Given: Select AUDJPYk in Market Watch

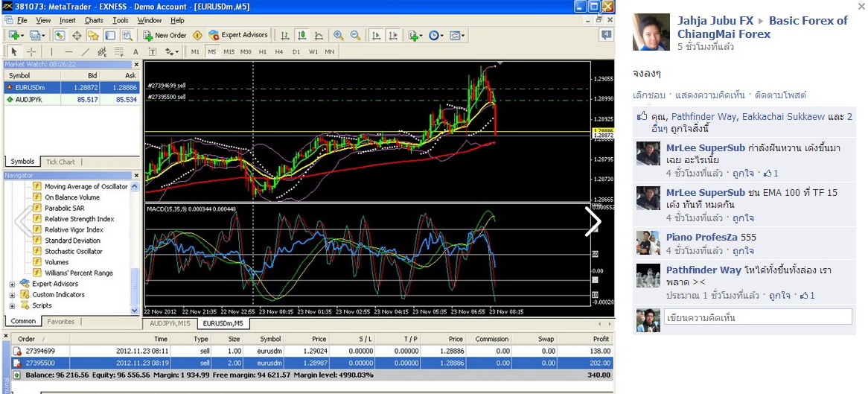Looking at the screenshot, I should pyautogui.click(x=71, y=99).
